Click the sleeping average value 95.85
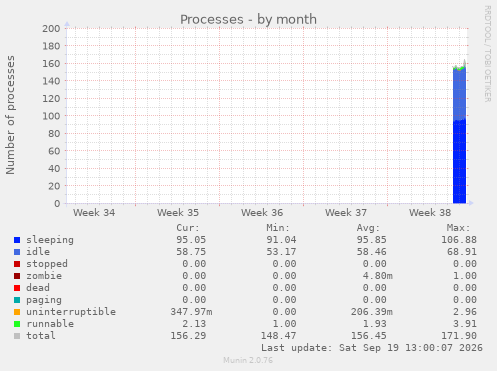This screenshot has height=371, width=497. (371, 240)
